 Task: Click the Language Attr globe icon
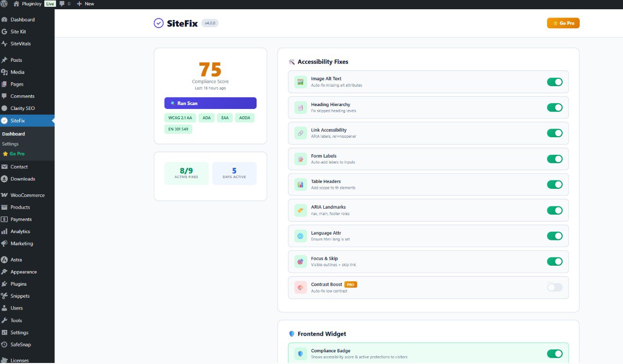[300, 236]
